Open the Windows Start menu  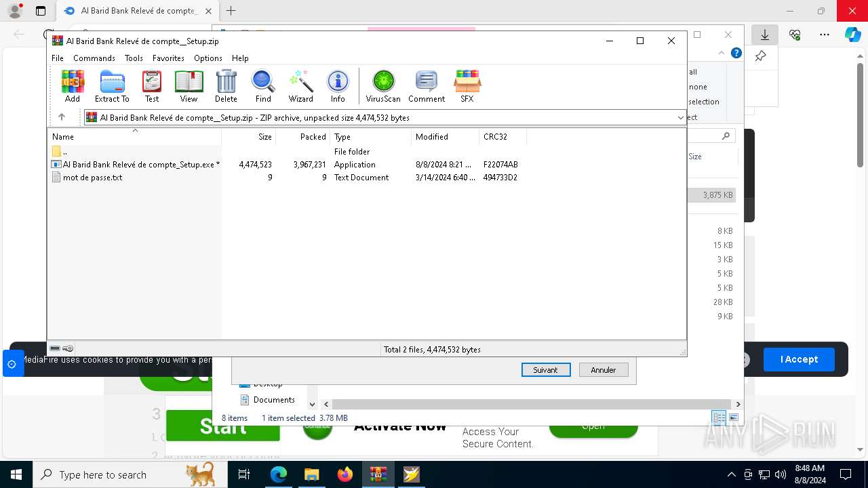16,474
